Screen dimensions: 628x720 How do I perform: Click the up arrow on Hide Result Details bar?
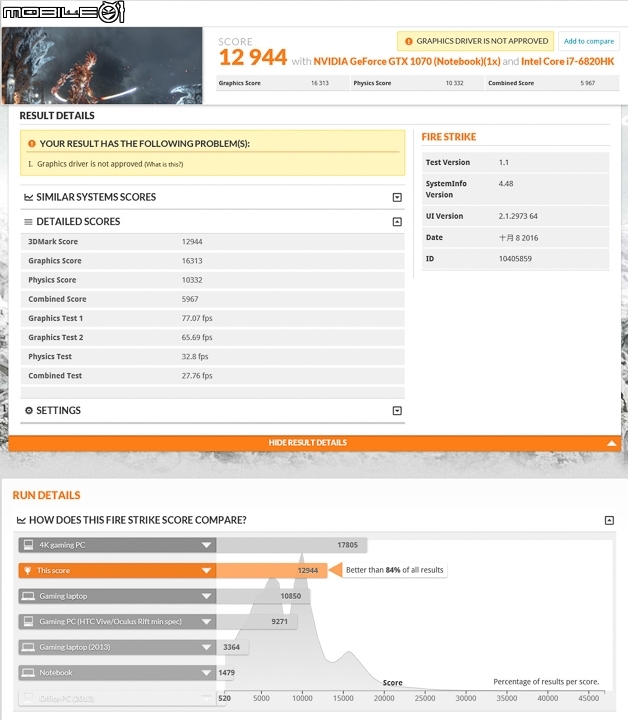[x=611, y=443]
